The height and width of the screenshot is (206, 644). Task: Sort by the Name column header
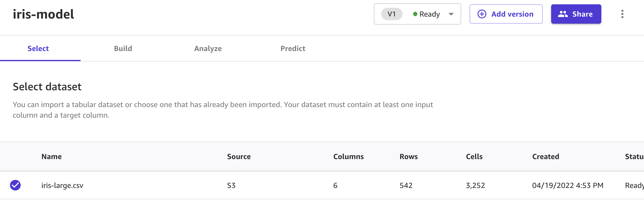pyautogui.click(x=52, y=156)
